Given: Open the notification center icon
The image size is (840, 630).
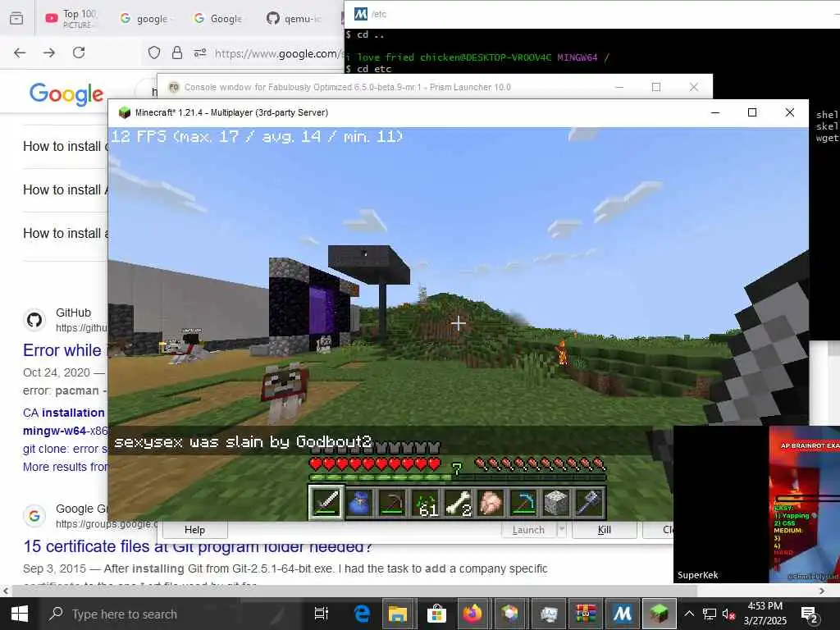Looking at the screenshot, I should coord(809,614).
